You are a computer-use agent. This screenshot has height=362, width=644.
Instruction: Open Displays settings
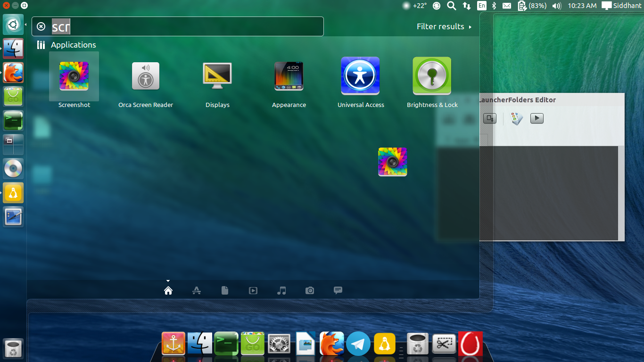(x=217, y=75)
